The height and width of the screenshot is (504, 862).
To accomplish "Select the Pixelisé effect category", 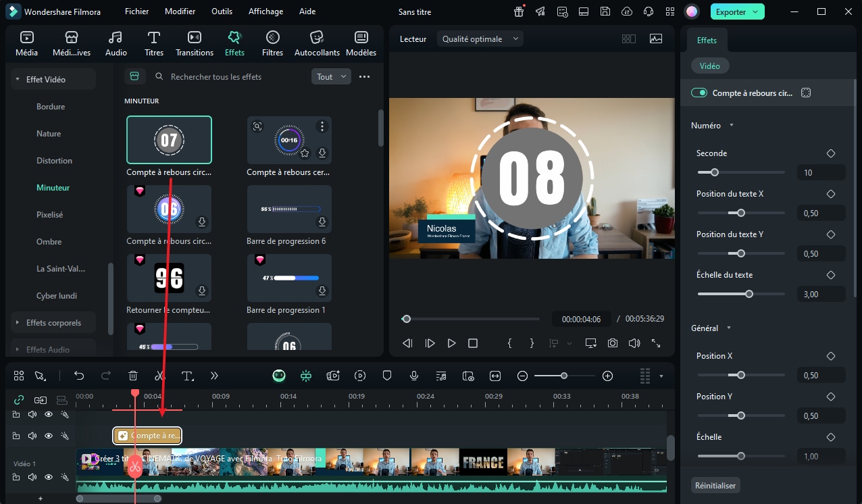I will (49, 215).
